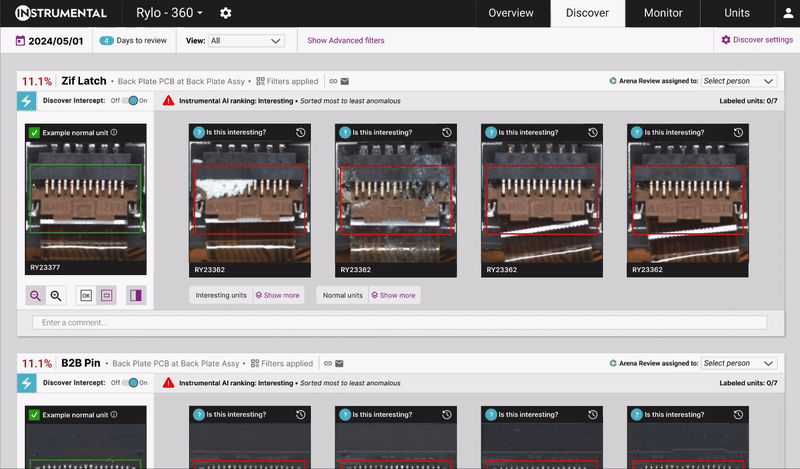Expand the Rylo - 360 project dropdown
800x469 pixels.
[x=169, y=13]
